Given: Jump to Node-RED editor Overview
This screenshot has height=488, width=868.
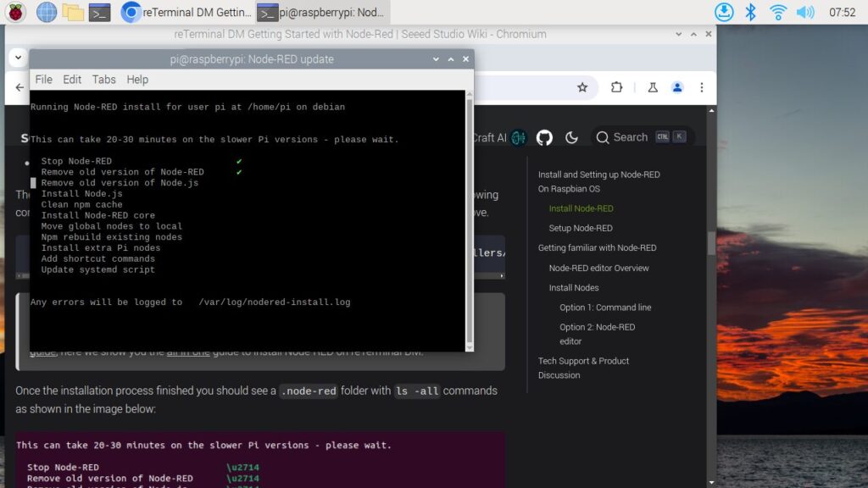Looking at the screenshot, I should pos(598,268).
